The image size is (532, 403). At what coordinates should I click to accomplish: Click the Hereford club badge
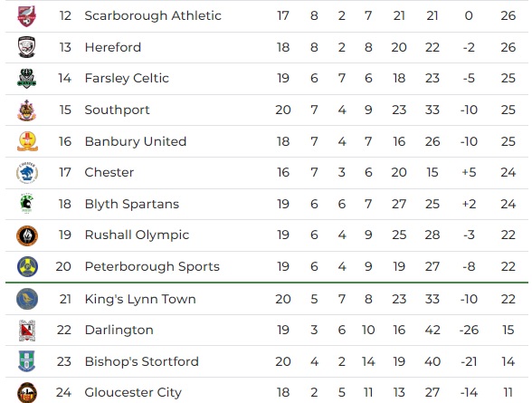27,47
